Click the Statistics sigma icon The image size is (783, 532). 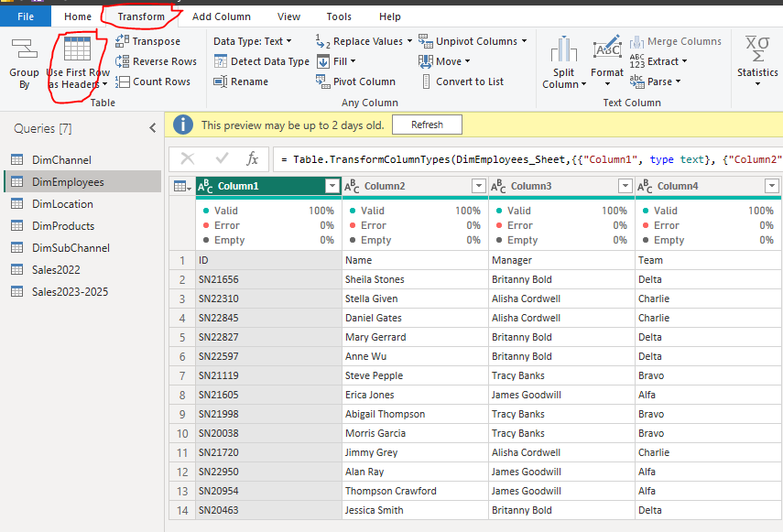[757, 49]
